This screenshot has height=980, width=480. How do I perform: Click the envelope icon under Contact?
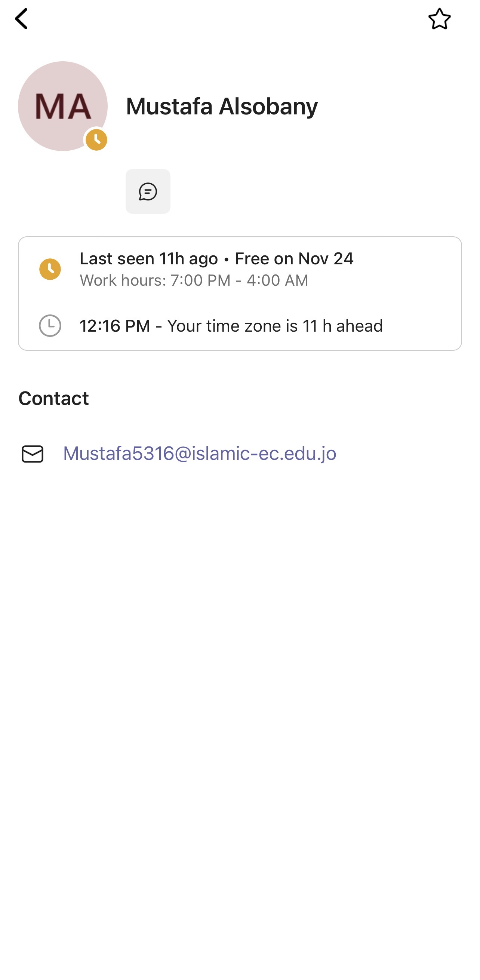(33, 454)
